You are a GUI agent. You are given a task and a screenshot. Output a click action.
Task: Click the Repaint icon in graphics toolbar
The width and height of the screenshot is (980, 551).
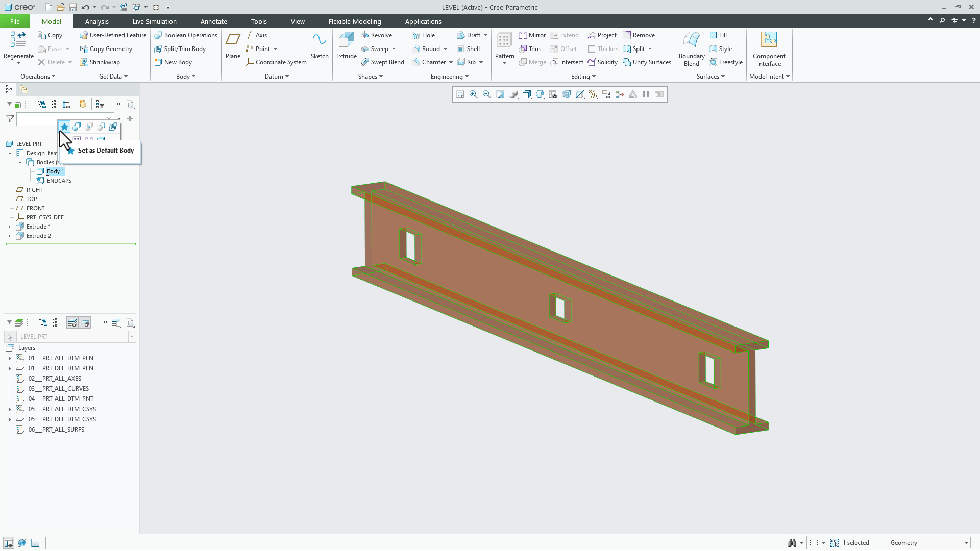(x=500, y=94)
